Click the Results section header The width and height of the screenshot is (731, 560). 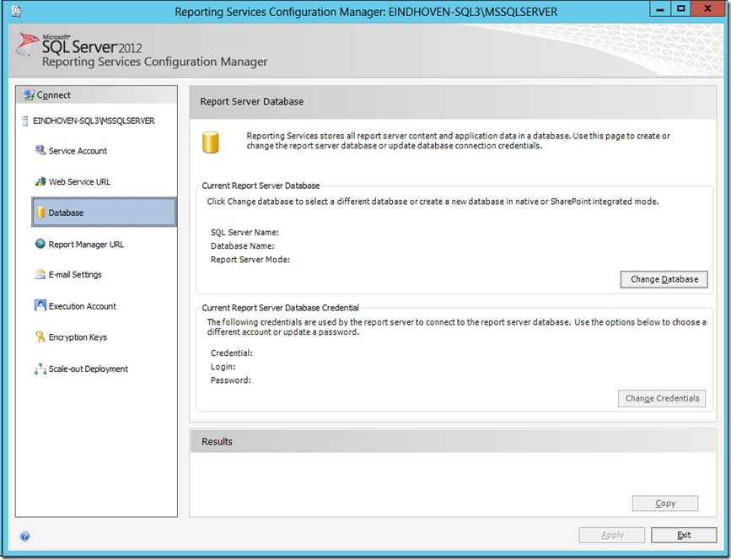(x=453, y=441)
